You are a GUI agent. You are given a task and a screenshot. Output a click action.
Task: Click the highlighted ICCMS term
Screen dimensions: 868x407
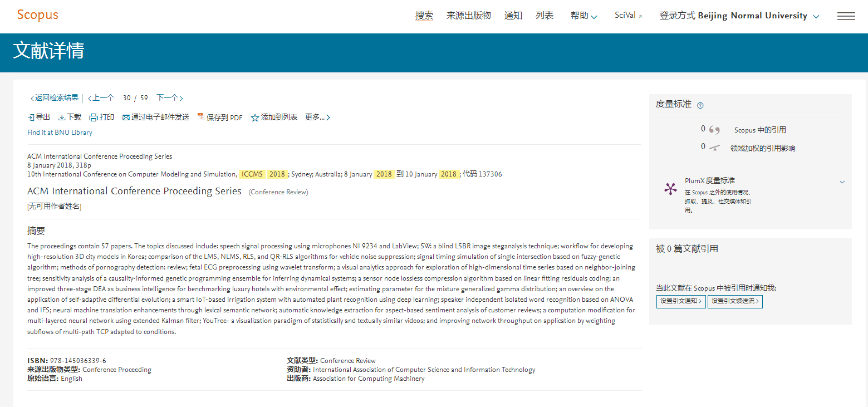coord(252,174)
